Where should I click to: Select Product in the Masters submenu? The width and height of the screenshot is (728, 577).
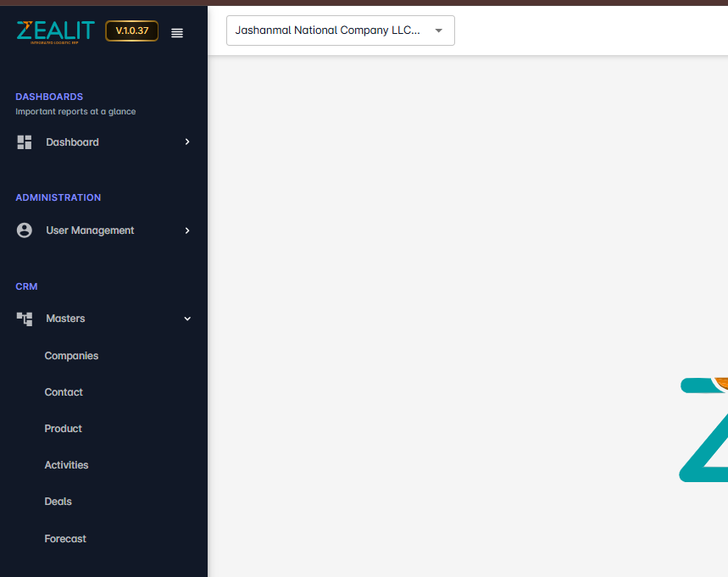pos(63,429)
